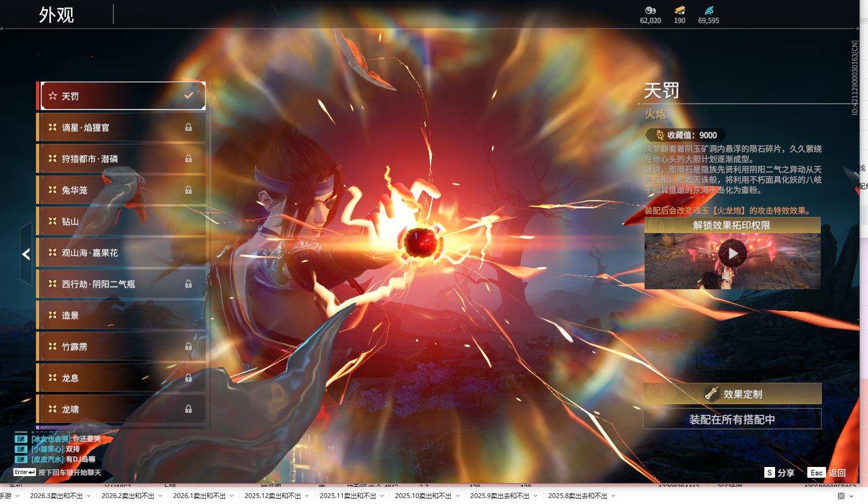The width and height of the screenshot is (868, 504).
Task: Click the flower icon beside 天罚
Action: click(53, 96)
